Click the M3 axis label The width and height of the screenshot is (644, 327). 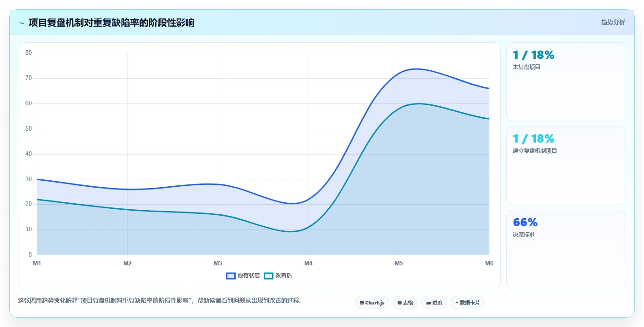pos(218,264)
